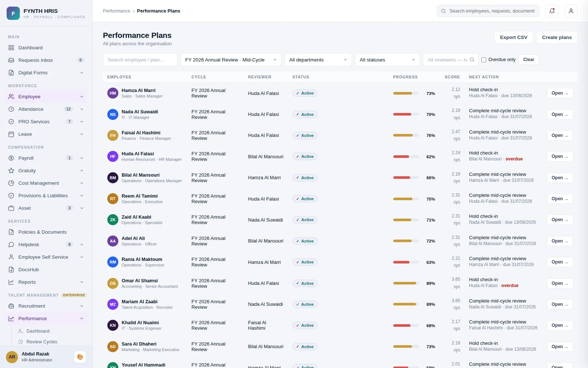Click the Leave calendar icon
Viewport: 588px width, 368px height.
11,134
